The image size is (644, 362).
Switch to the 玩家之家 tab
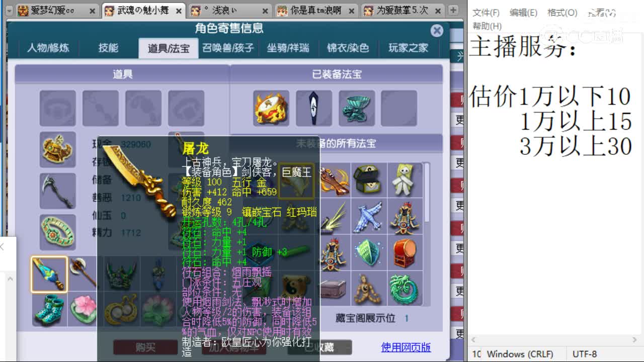[x=408, y=48]
